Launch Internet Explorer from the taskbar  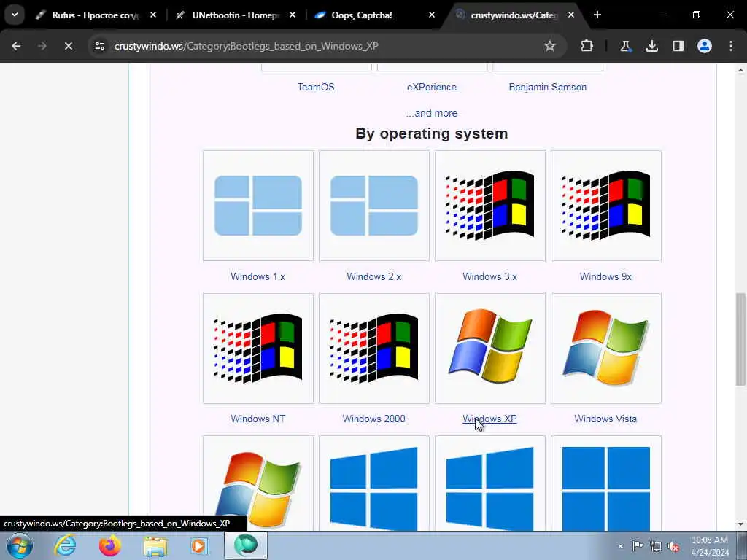(65, 545)
